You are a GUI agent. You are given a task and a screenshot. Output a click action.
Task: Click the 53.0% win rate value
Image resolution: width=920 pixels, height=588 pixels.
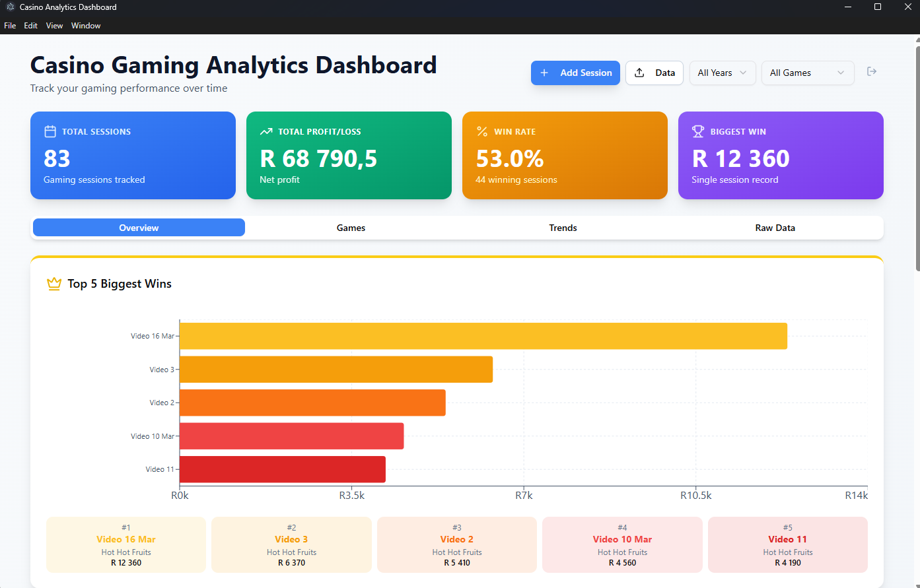click(510, 159)
